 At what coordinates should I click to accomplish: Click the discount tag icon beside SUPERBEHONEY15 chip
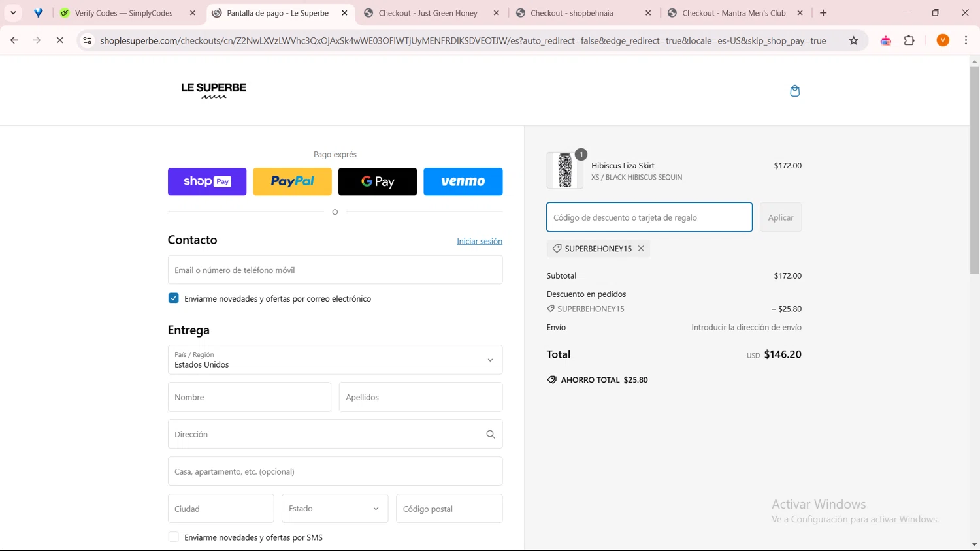point(557,249)
